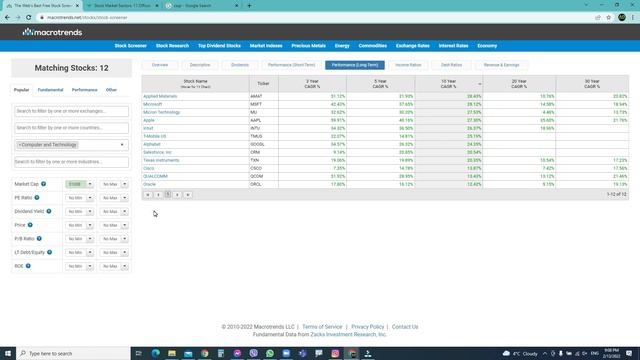Open the Overview results tab
The image size is (640, 360).
pyautogui.click(x=160, y=65)
